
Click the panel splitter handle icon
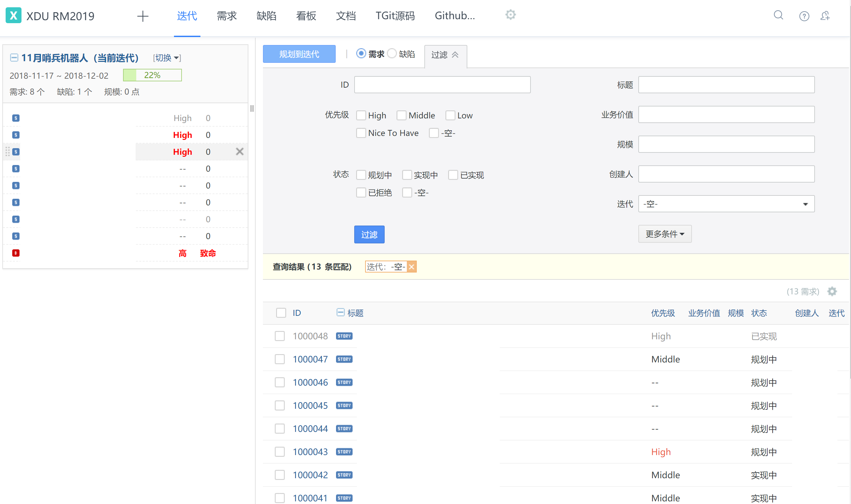pyautogui.click(x=252, y=108)
